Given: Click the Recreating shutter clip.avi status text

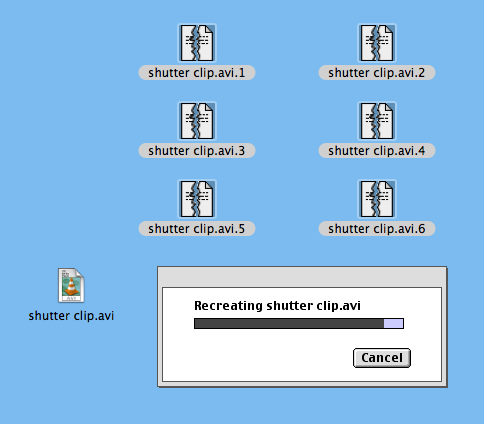Looking at the screenshot, I should pos(277,306).
